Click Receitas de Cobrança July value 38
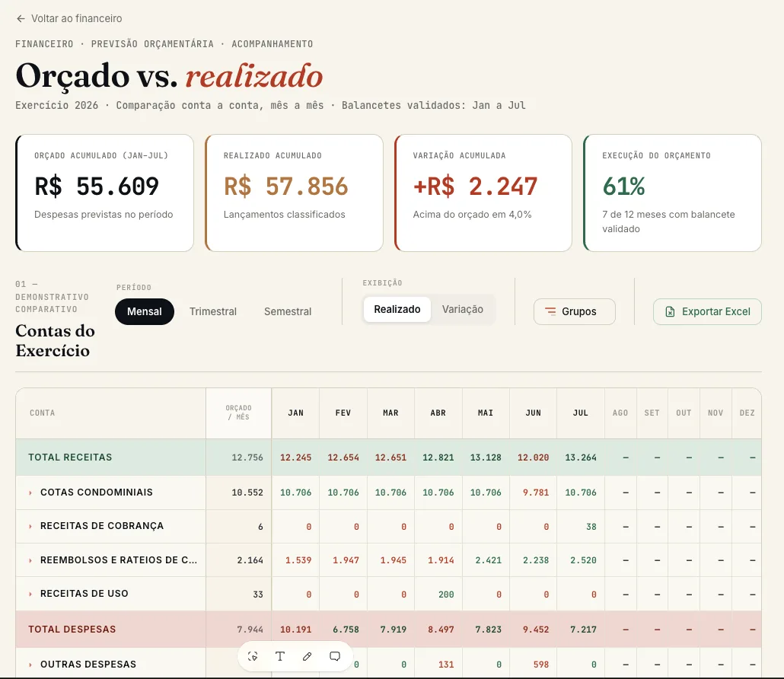784x679 pixels. pos(591,527)
